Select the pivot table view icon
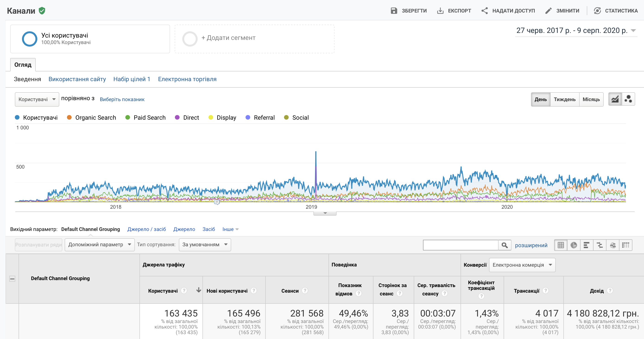The width and height of the screenshot is (644, 339). (x=625, y=245)
